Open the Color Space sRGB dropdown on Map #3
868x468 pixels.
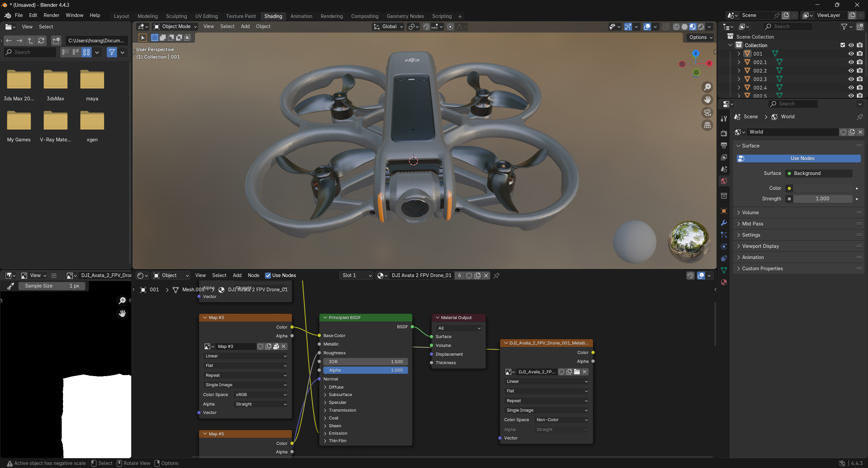point(260,395)
